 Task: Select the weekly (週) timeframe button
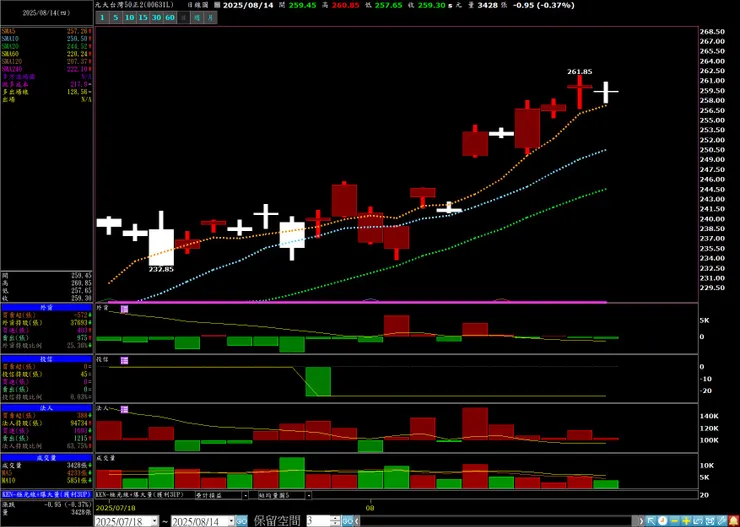(x=197, y=18)
